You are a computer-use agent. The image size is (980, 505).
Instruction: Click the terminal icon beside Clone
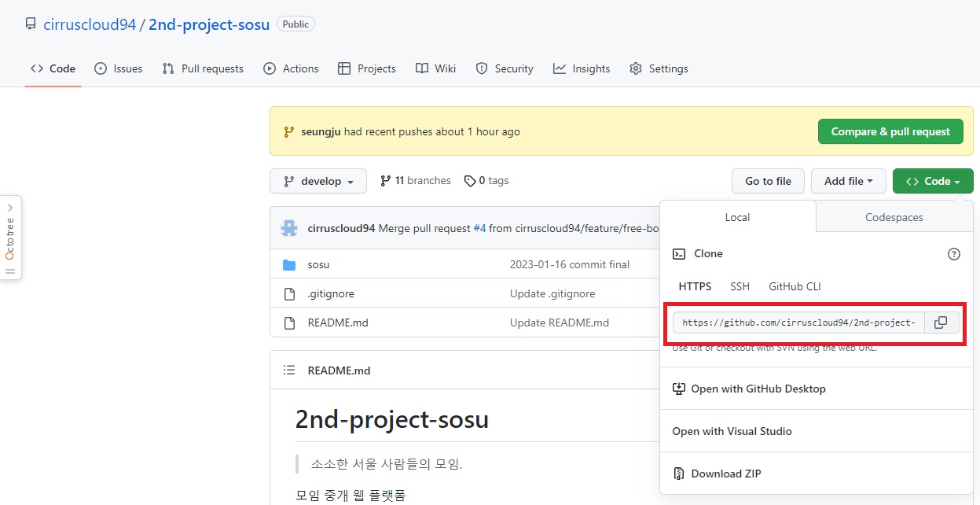[x=679, y=254]
